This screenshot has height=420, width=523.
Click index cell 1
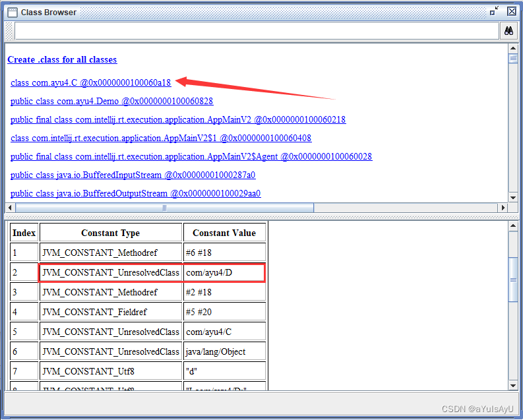point(24,253)
